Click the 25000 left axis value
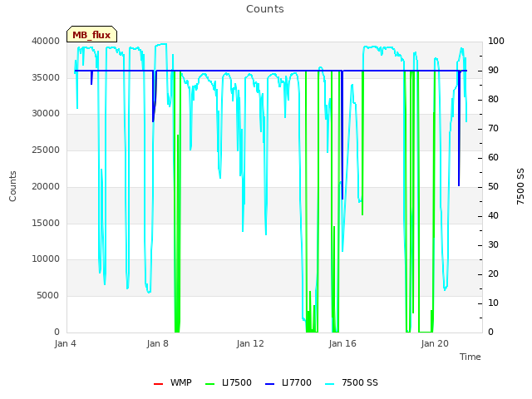532x399 pixels. click(x=46, y=150)
